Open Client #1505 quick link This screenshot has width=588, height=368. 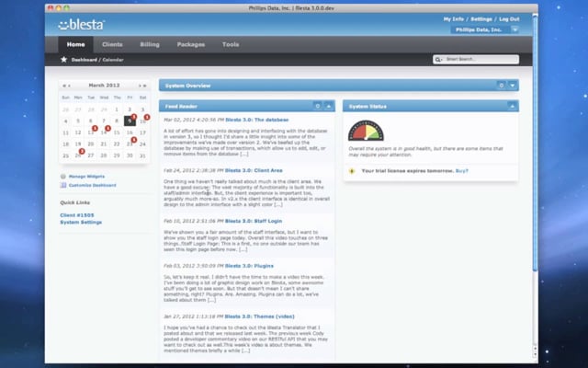[x=77, y=215]
